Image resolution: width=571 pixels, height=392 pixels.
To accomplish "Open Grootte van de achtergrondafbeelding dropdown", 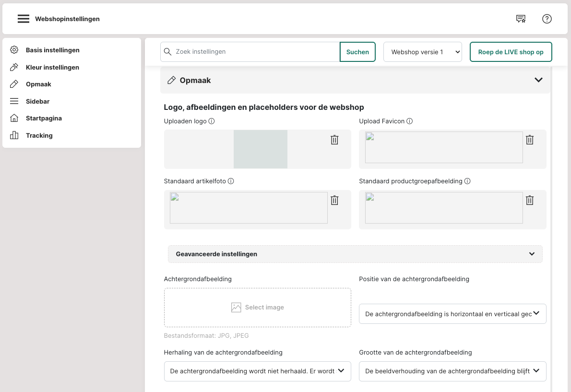I will 452,371.
